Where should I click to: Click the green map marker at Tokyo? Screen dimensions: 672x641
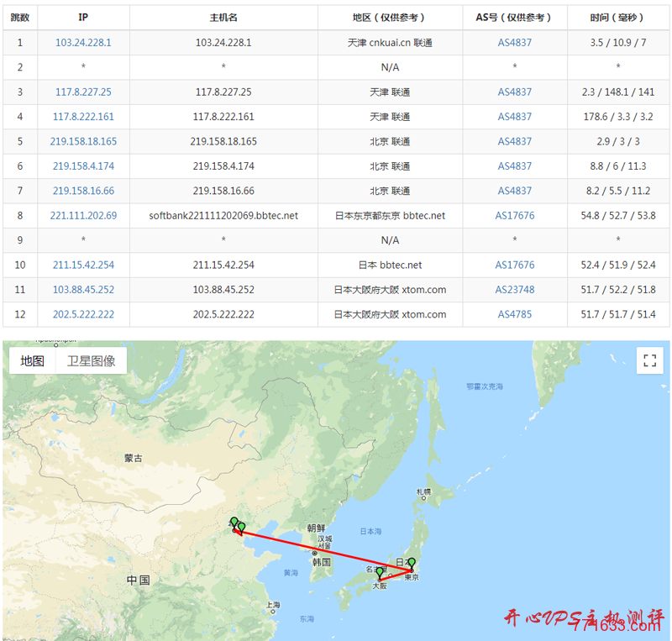click(412, 564)
